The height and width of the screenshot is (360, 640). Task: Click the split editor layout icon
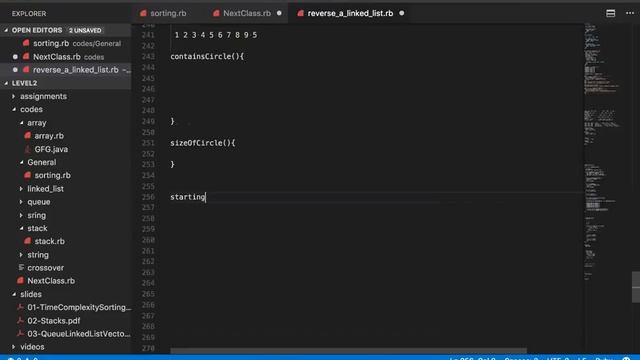(x=611, y=13)
